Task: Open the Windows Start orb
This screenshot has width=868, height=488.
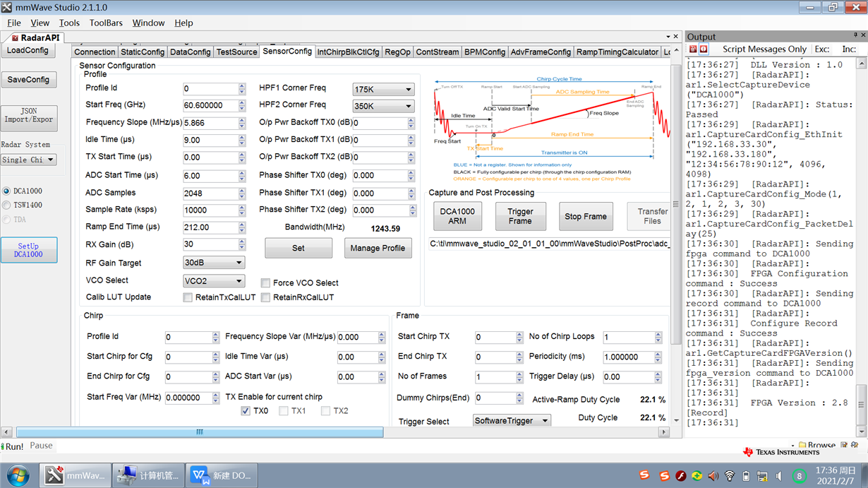Action: click(x=17, y=475)
